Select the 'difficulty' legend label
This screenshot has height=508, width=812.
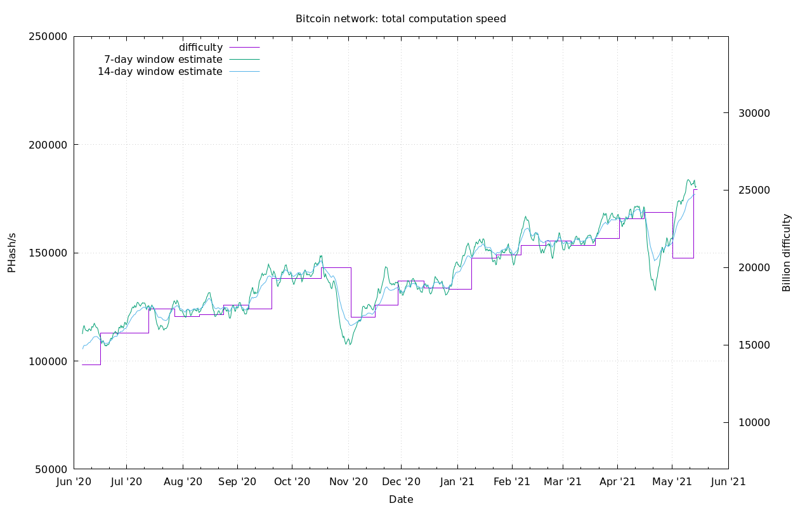pyautogui.click(x=200, y=48)
